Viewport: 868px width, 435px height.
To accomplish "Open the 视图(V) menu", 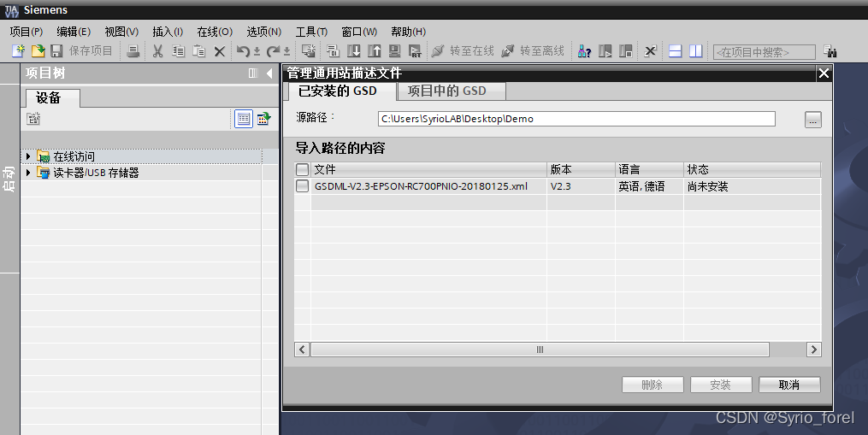I will tap(121, 32).
